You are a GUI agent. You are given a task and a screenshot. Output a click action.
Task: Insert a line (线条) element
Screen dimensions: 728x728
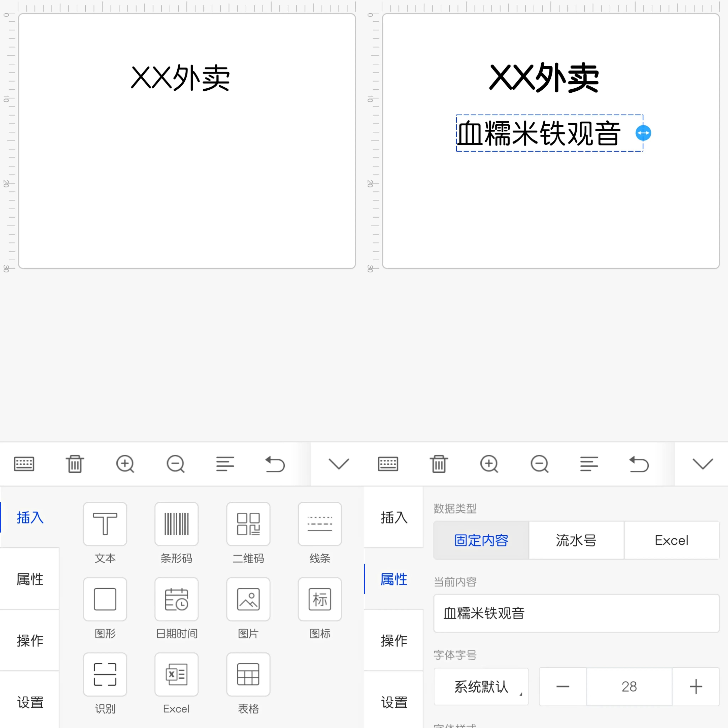pyautogui.click(x=320, y=524)
